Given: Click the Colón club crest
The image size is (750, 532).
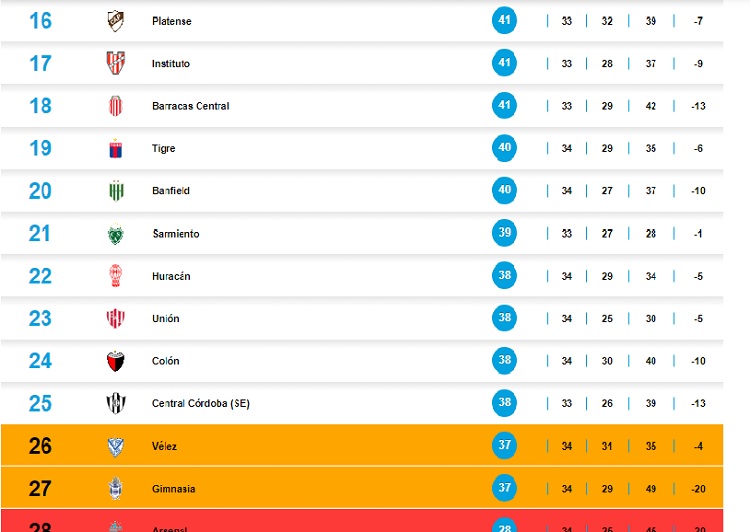Looking at the screenshot, I should 115,361.
